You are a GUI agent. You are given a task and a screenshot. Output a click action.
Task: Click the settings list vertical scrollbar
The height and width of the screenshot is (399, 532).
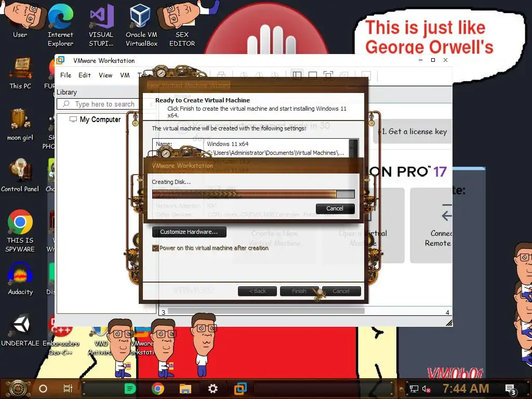click(353, 148)
